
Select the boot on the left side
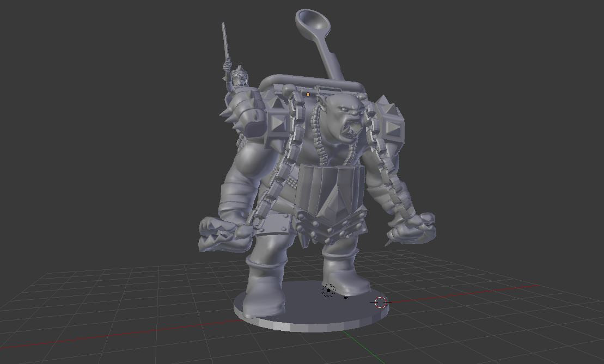pos(264,288)
